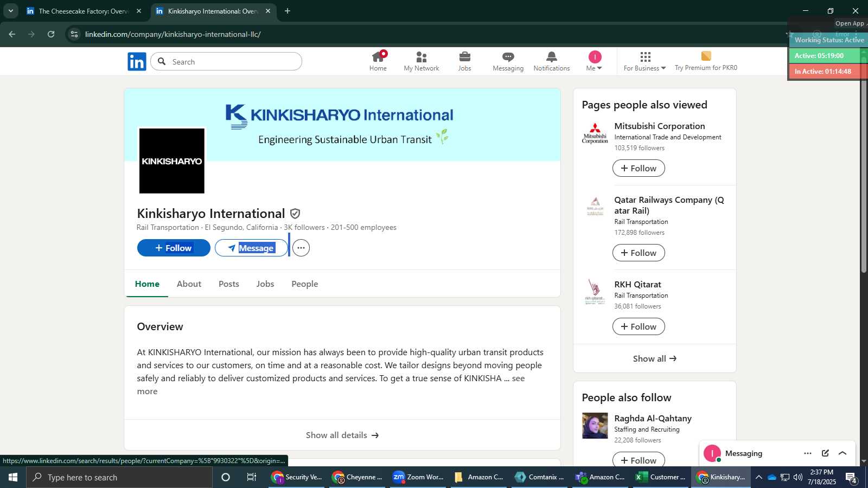Screen dimensions: 868x488
Task: Select the Home company tab
Action: click(147, 284)
